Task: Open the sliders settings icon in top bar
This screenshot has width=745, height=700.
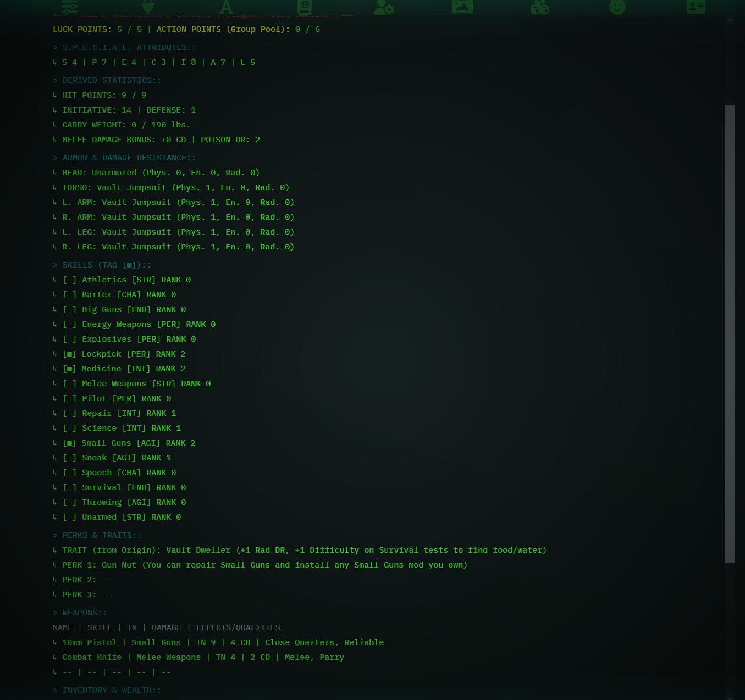Action: pyautogui.click(x=70, y=7)
